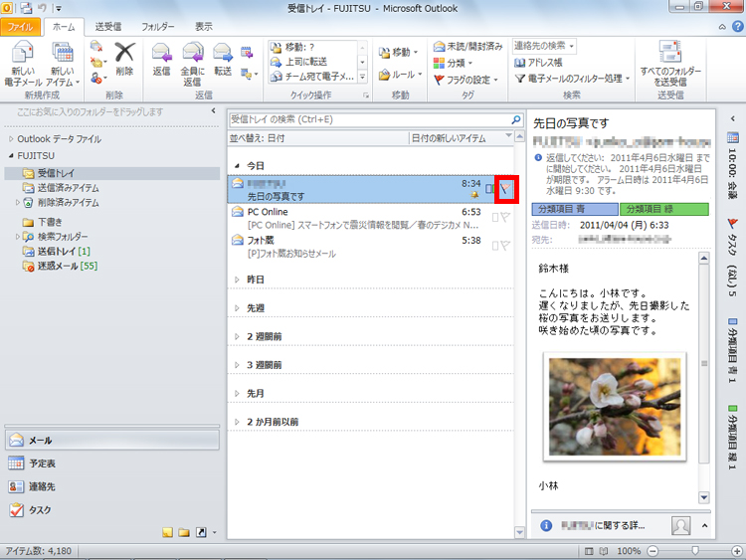
Task: Collapse the 今日 message group
Action: [x=237, y=165]
